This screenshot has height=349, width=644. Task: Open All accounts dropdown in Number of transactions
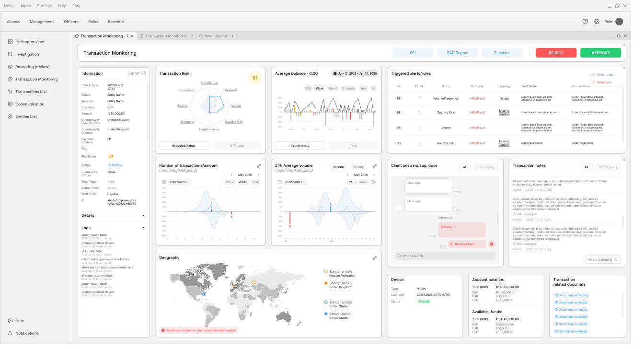pyautogui.click(x=180, y=182)
